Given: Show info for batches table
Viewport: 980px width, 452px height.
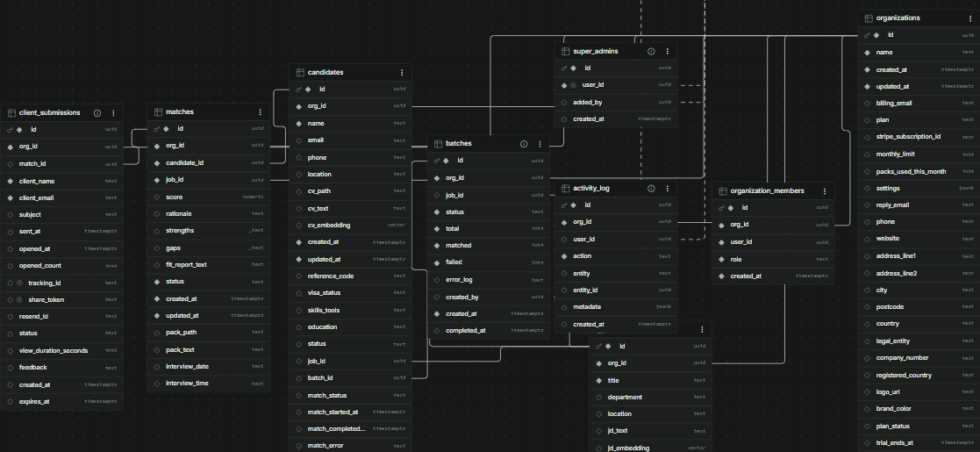Looking at the screenshot, I should point(524,144).
